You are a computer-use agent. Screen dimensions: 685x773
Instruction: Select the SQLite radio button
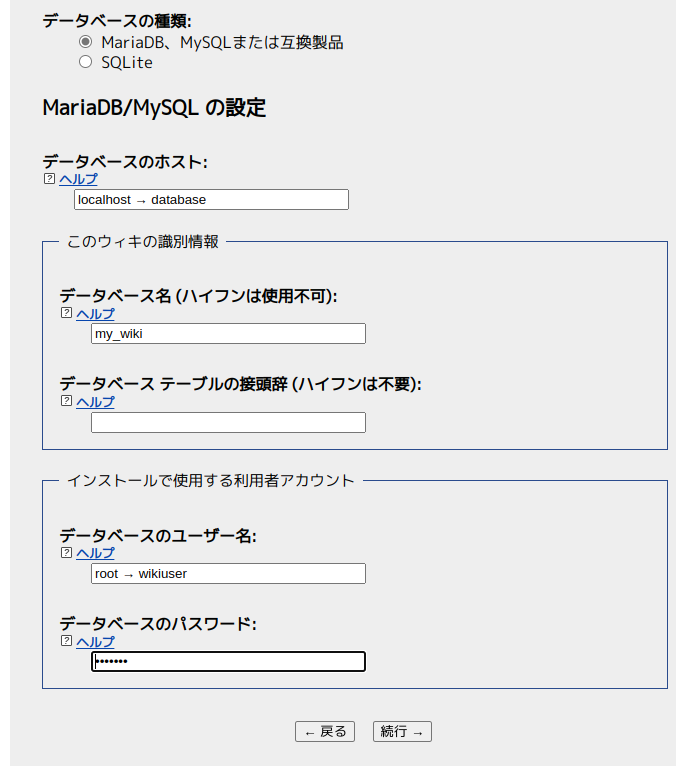point(85,62)
